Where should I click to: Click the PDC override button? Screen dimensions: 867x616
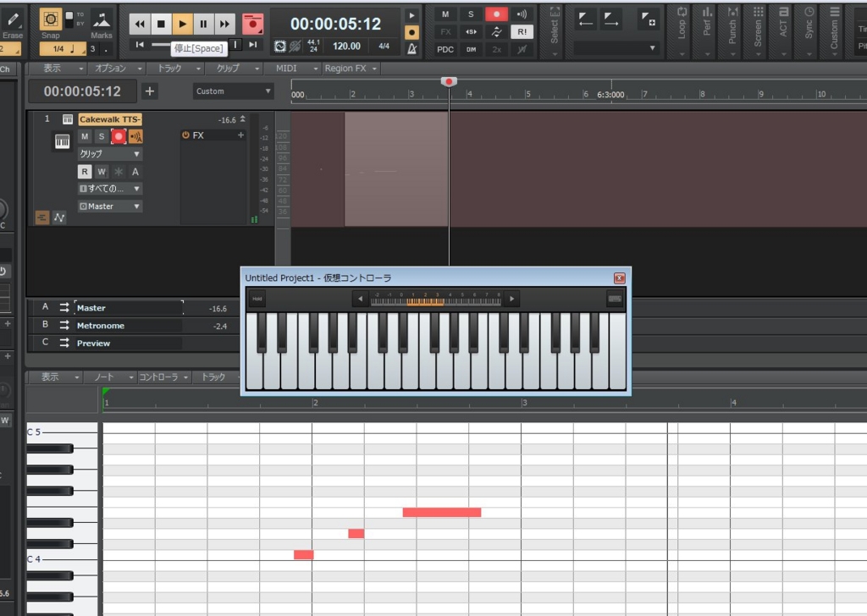[x=445, y=49]
